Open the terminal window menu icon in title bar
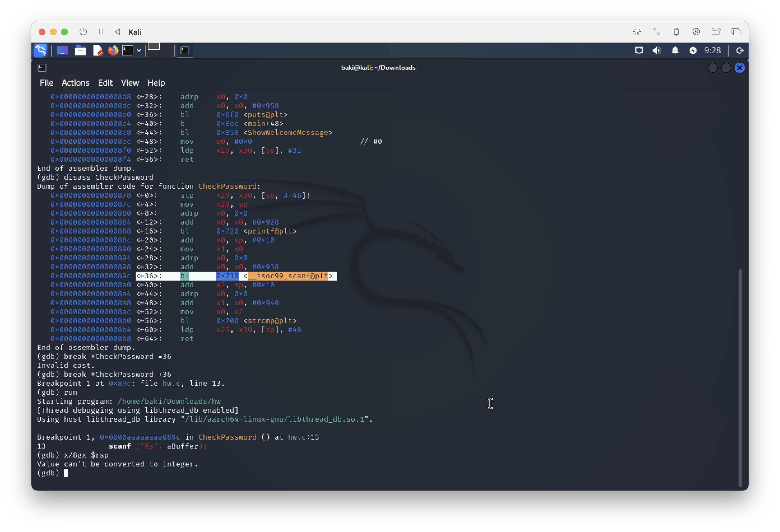The image size is (780, 532). 42,68
